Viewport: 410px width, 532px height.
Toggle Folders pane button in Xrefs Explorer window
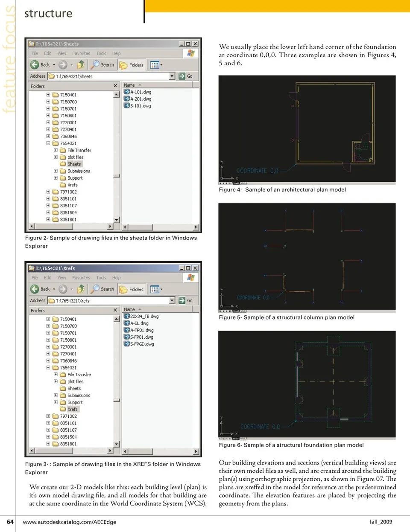(x=132, y=289)
